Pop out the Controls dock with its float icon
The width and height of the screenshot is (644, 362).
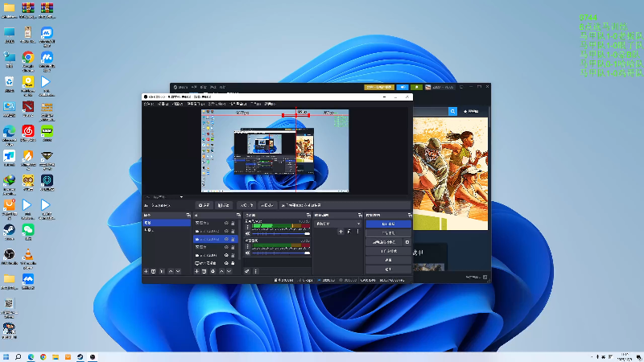(x=410, y=215)
